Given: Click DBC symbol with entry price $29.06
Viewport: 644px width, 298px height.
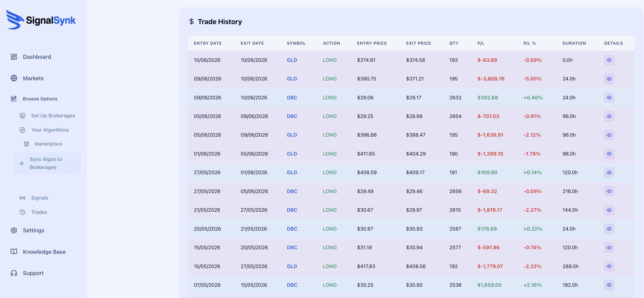Looking at the screenshot, I should (x=292, y=97).
